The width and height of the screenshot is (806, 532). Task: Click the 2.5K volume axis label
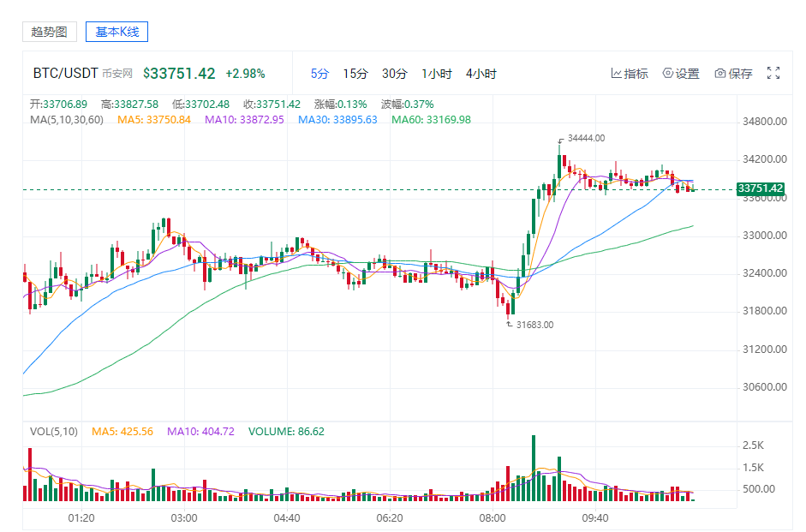(x=753, y=445)
